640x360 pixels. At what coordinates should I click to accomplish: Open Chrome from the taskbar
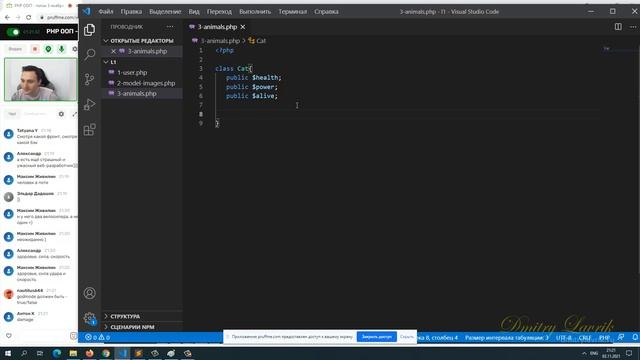tap(106, 353)
